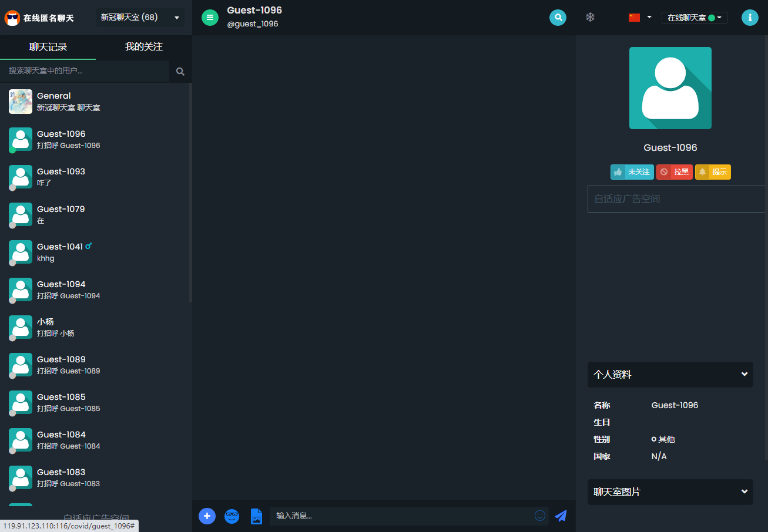
Task: Click the image file upload icon
Action: pyautogui.click(x=256, y=516)
